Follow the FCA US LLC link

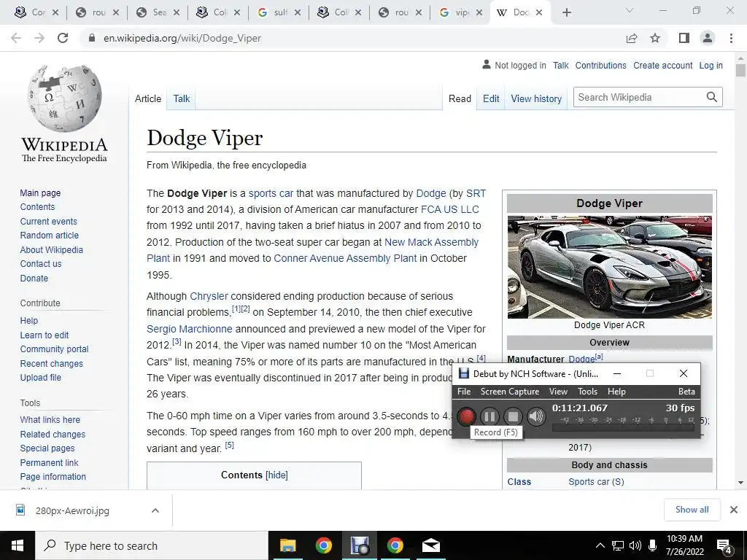pyautogui.click(x=449, y=209)
